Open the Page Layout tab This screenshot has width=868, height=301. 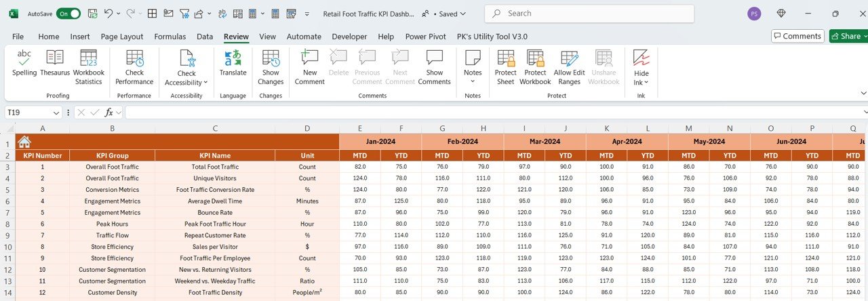122,37
